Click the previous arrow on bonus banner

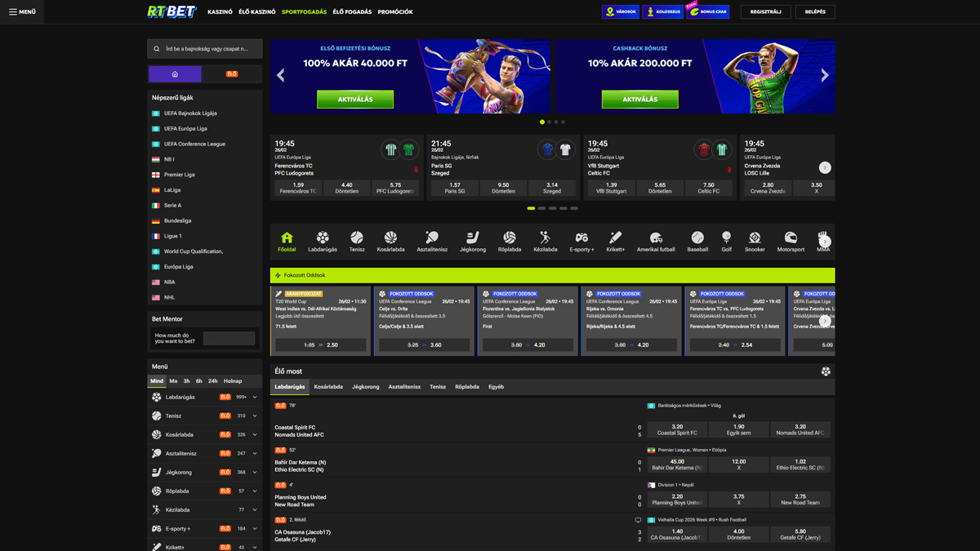[x=281, y=76]
